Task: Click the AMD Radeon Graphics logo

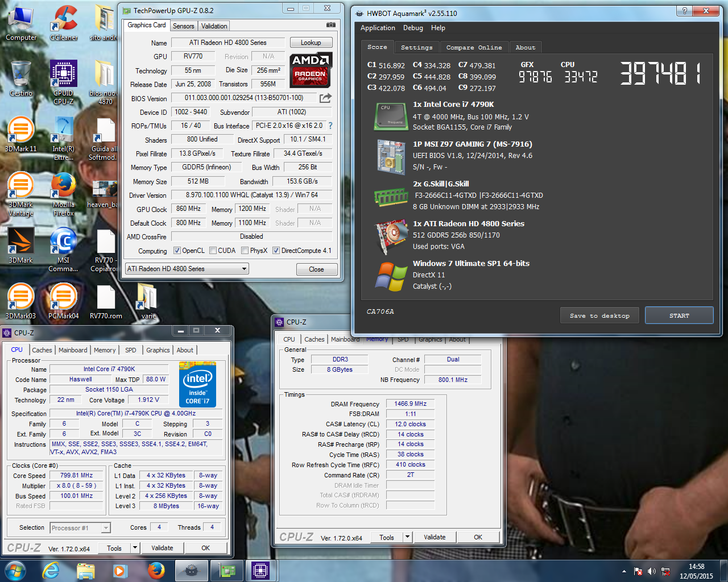Action: click(x=311, y=70)
